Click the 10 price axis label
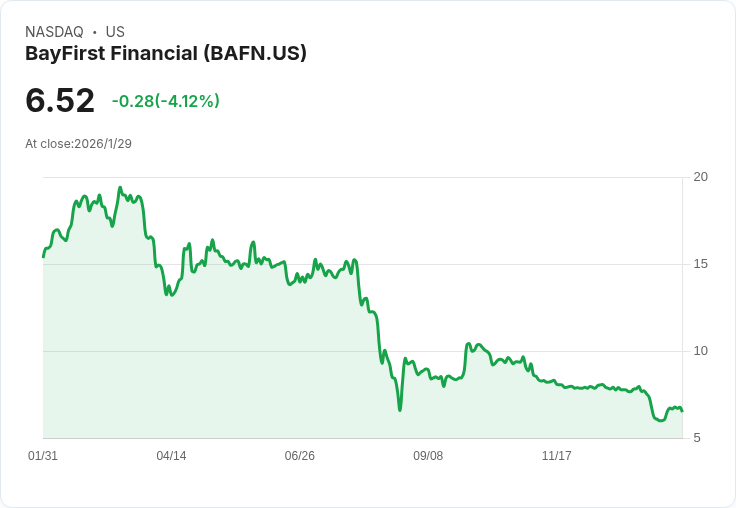 701,351
